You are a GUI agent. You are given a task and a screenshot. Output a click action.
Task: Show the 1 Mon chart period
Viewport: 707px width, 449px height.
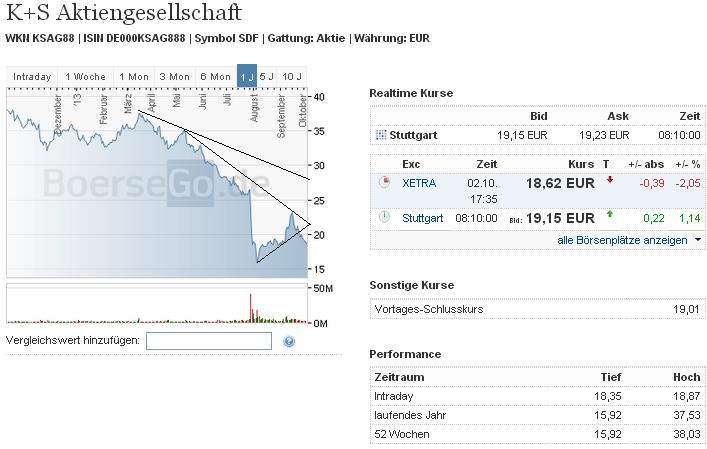133,76
